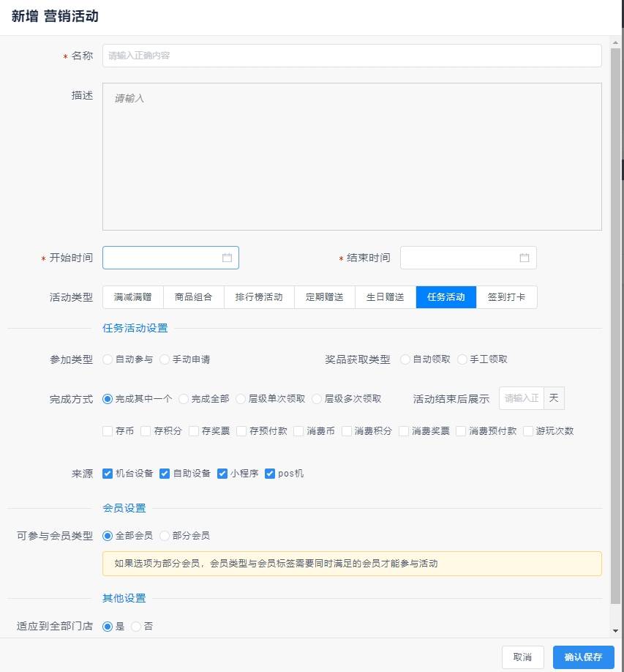Viewport: 624px width, 672px height.
Task: Uncheck the 自助设备 source checkbox
Action: tap(165, 474)
